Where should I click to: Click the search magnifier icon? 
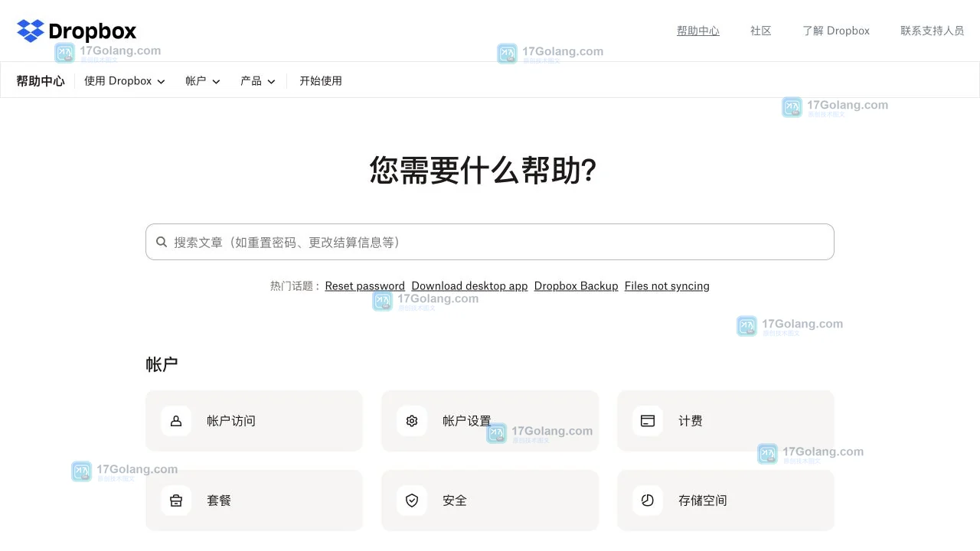point(162,242)
